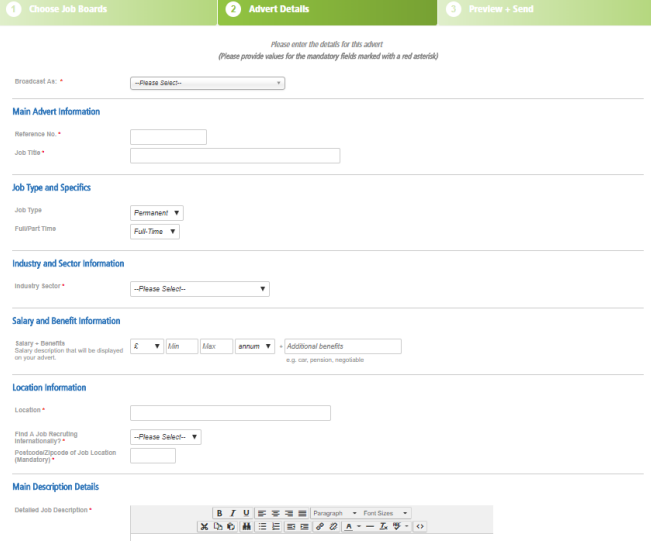
Task: Focus the Reference No. field
Action: coord(168,137)
